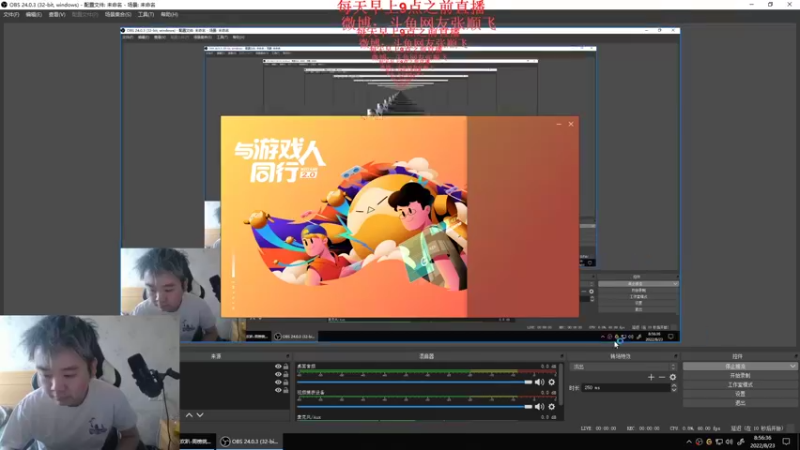Open settings gear for 桌面音频 mixer channel

(x=552, y=382)
